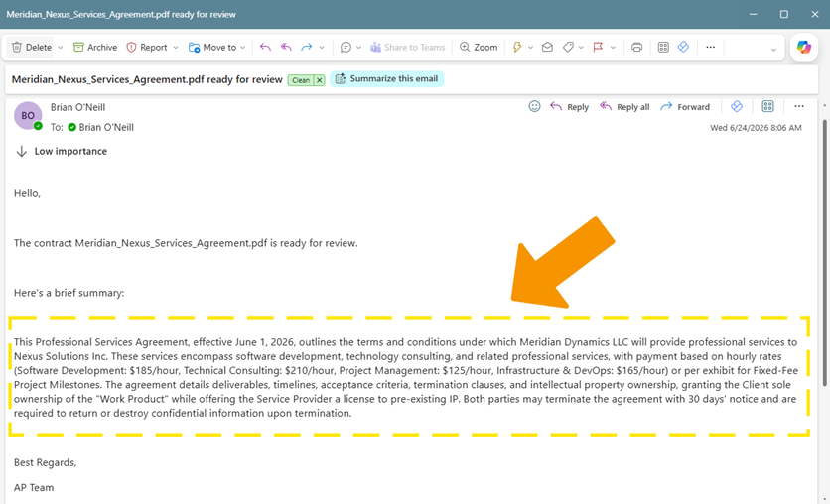Click the 'Hello,' greeting
This screenshot has height=504, width=830.
pos(27,193)
